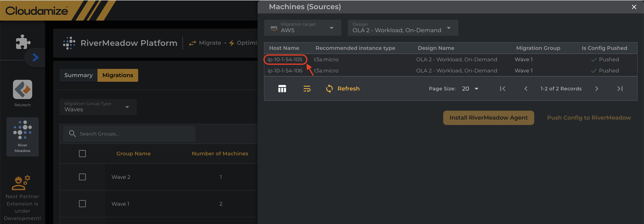Click Wave 1 in the ip-10-1-54-106 row
Screen dimensions: 644x224
pos(523,71)
